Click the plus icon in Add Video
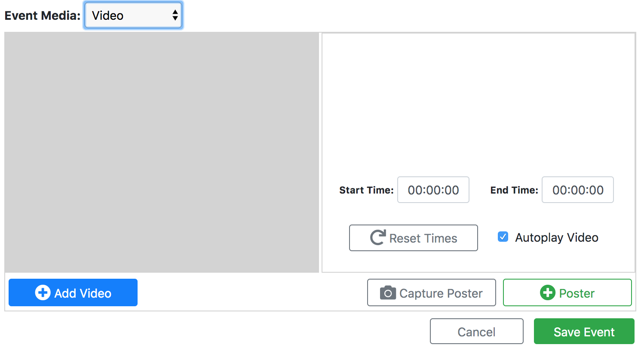This screenshot has width=644, height=357. click(x=43, y=292)
